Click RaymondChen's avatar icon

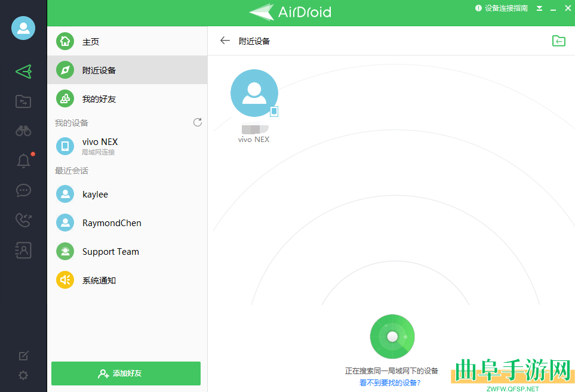pos(65,223)
